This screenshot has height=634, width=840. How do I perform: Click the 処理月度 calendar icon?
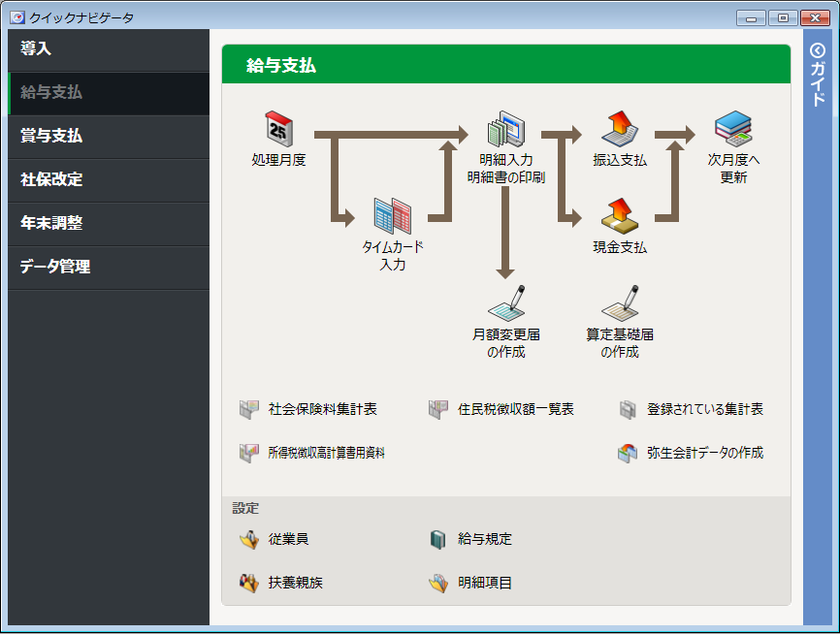[x=278, y=128]
